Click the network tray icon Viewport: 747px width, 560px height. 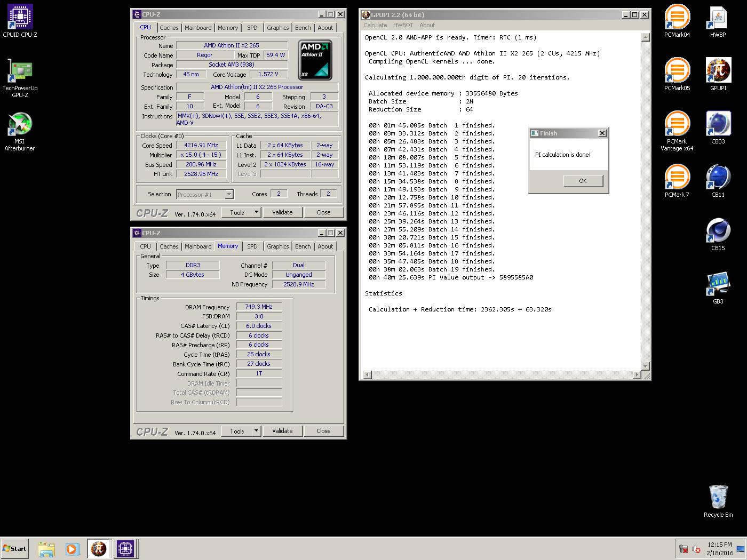(x=683, y=549)
